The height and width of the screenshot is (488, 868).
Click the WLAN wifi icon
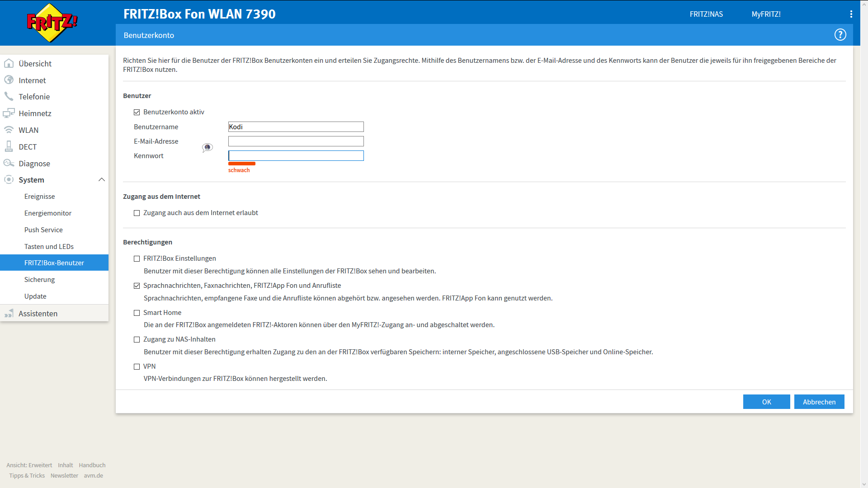tap(9, 130)
